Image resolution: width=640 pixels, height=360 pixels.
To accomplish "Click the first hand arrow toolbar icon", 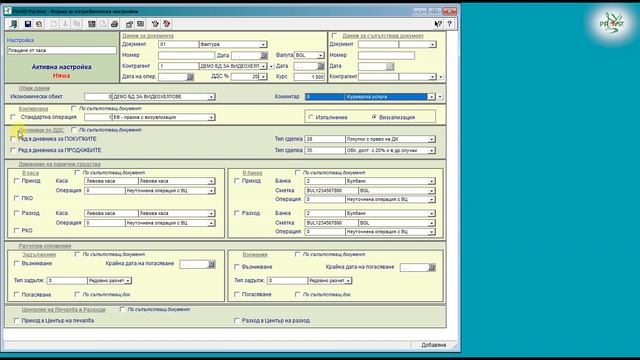I will 155,24.
